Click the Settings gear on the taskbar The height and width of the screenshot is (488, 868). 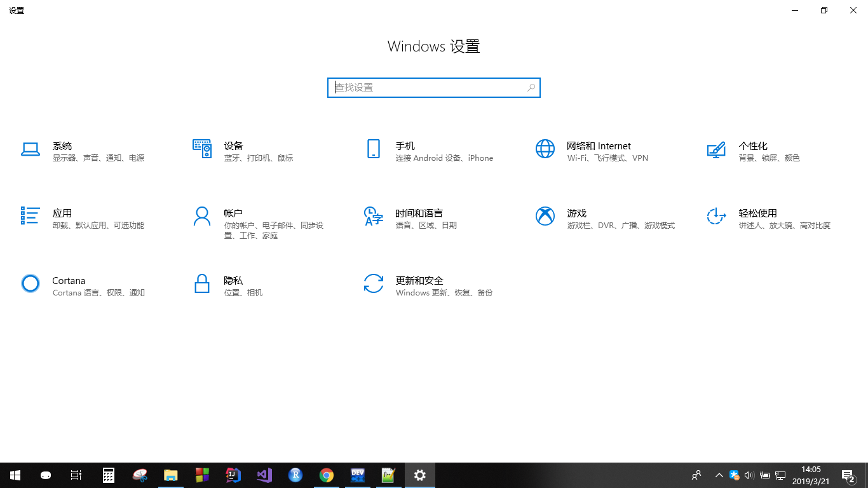click(x=420, y=475)
